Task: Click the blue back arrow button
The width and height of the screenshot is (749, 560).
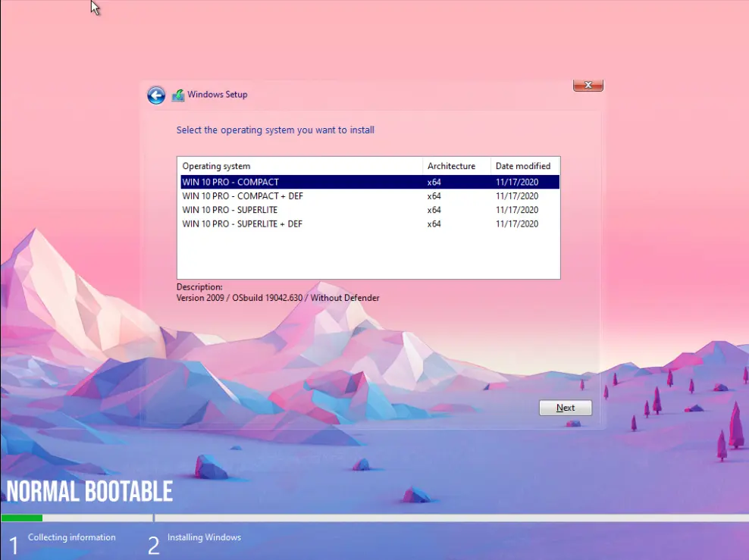Action: click(x=156, y=95)
